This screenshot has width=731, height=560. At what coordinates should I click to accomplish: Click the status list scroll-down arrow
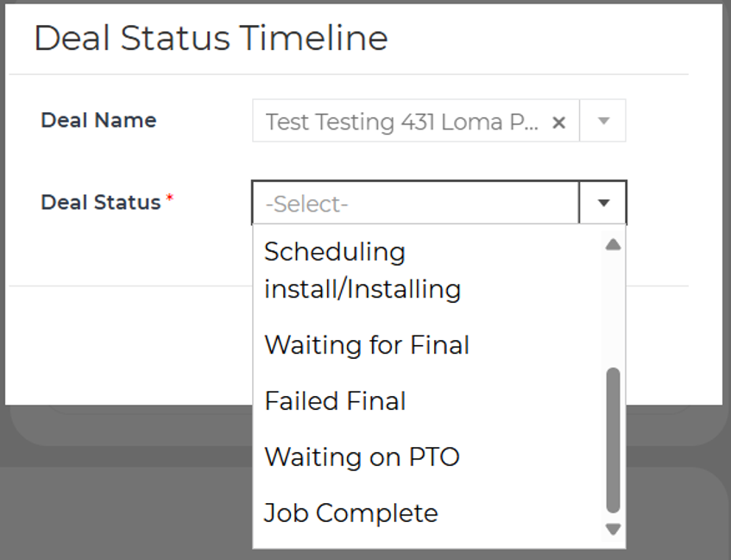tap(613, 529)
